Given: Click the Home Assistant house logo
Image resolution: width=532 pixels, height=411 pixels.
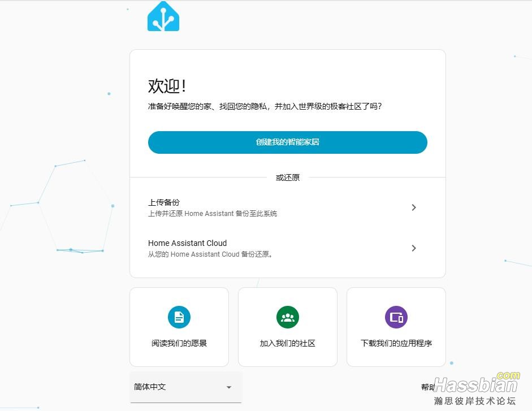Looking at the screenshot, I should point(163,17).
